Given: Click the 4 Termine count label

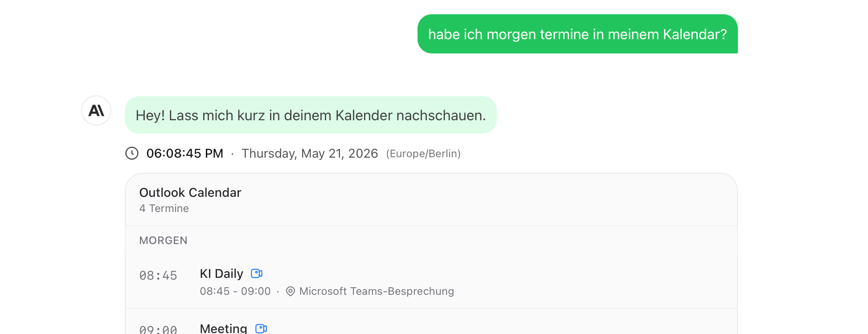Looking at the screenshot, I should [x=164, y=208].
